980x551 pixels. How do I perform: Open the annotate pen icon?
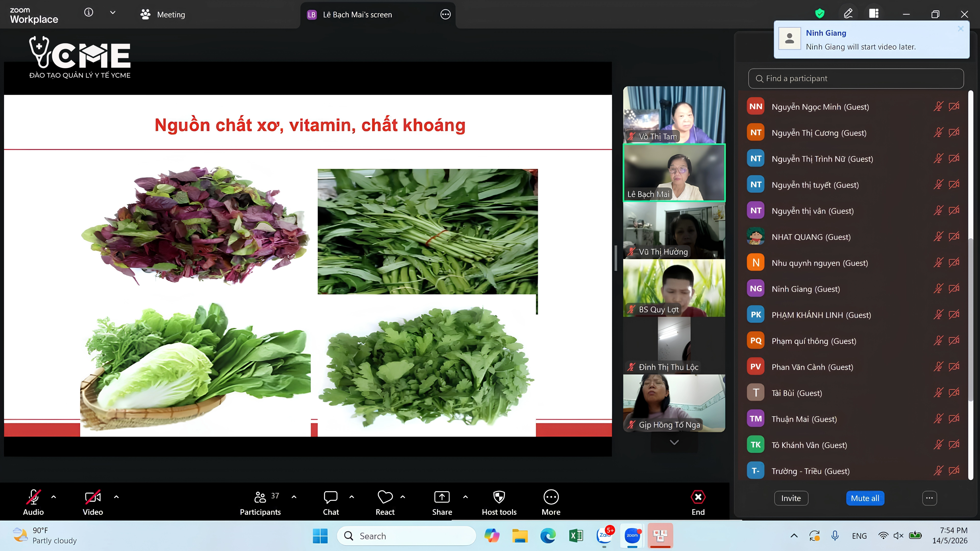click(x=848, y=14)
